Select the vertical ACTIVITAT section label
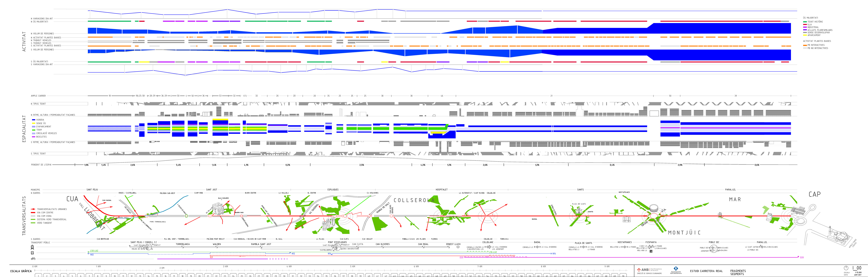Image resolution: width=868 pixels, height=277 pixels. tap(24, 42)
